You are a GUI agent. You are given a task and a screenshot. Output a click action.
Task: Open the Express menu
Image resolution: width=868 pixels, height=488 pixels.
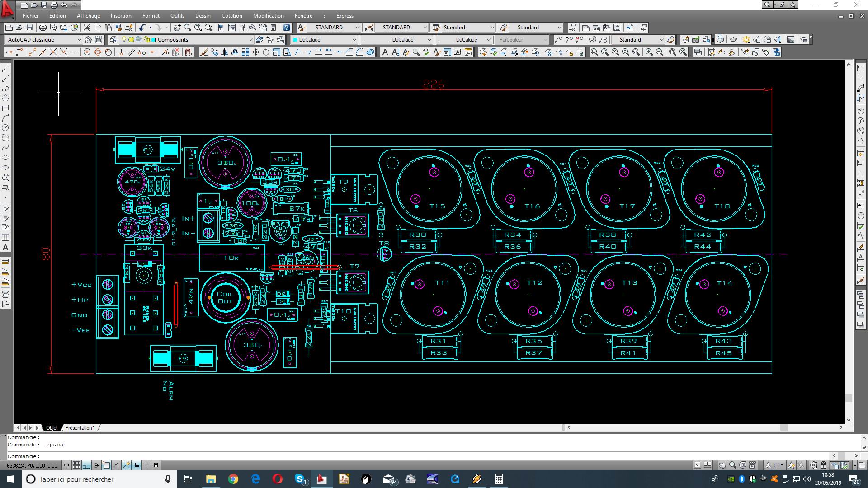(x=344, y=16)
